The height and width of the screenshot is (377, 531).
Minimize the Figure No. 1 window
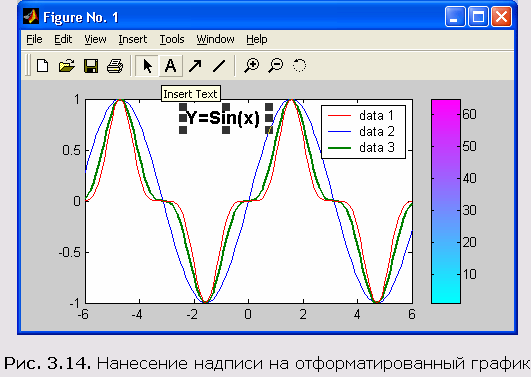455,17
